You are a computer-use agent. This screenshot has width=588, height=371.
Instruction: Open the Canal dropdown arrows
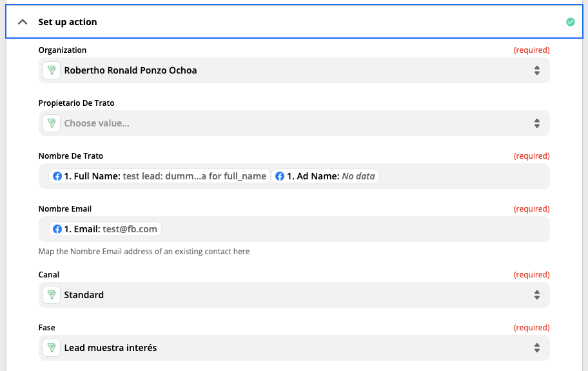coord(537,295)
